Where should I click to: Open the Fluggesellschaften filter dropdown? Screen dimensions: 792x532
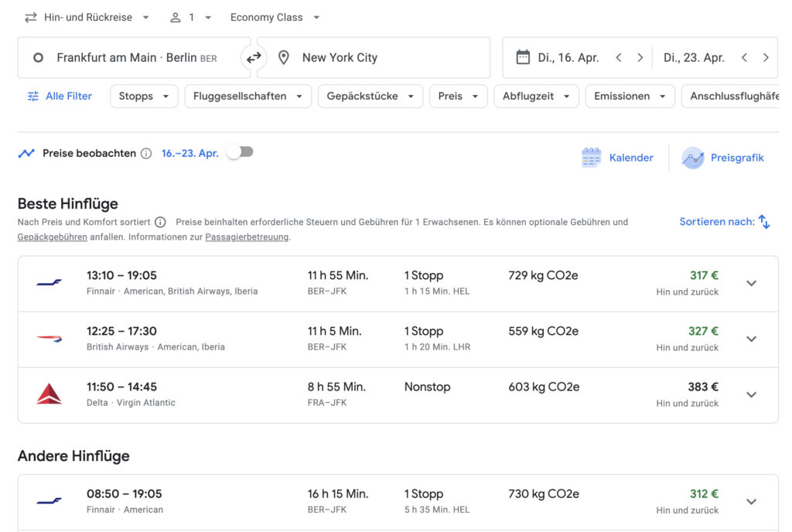tap(248, 96)
